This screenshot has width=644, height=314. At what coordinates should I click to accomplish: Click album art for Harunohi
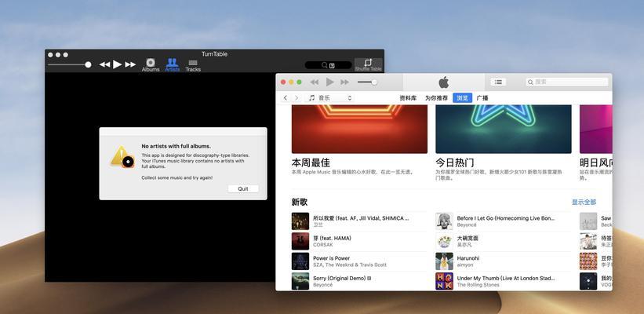click(x=444, y=261)
